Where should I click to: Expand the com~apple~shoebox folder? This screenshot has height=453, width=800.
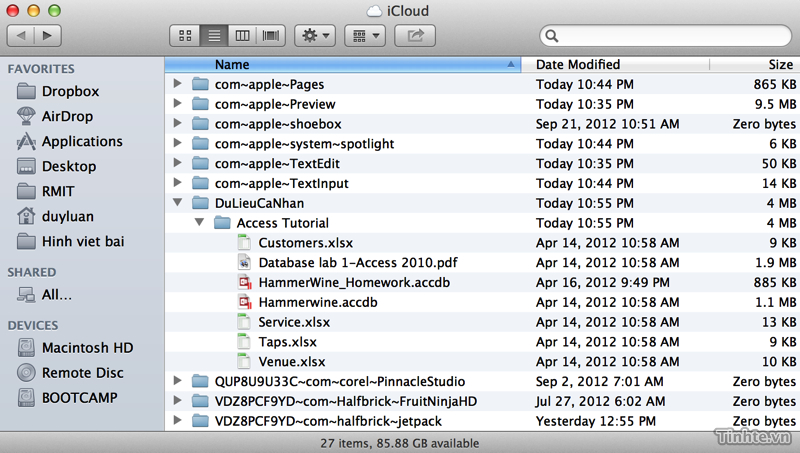177,123
